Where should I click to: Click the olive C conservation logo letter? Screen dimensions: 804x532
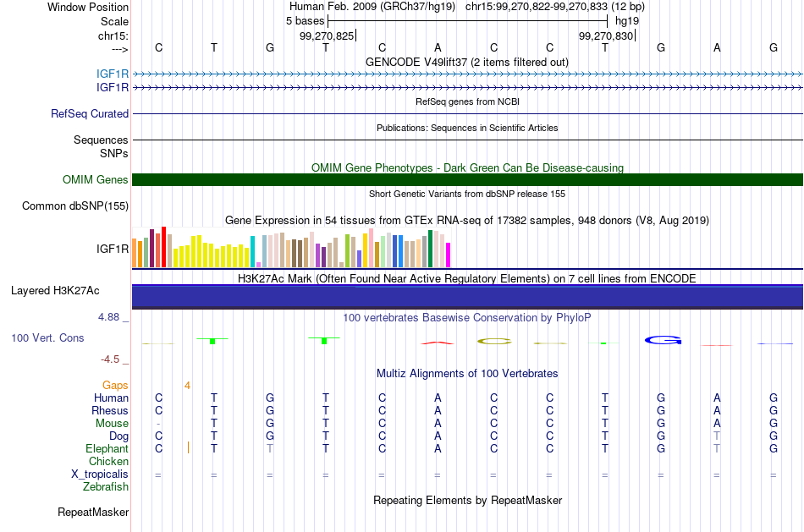pyautogui.click(x=494, y=341)
